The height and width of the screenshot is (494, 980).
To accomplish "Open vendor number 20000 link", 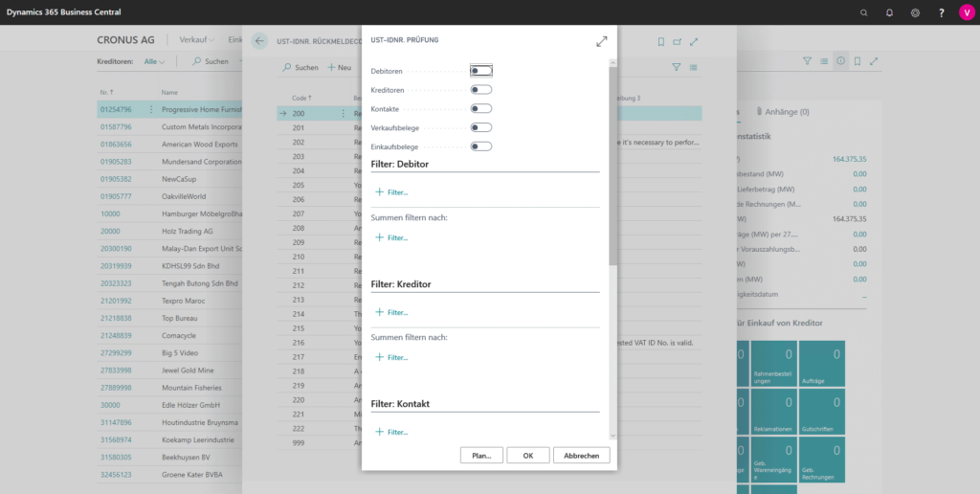I will pos(110,231).
